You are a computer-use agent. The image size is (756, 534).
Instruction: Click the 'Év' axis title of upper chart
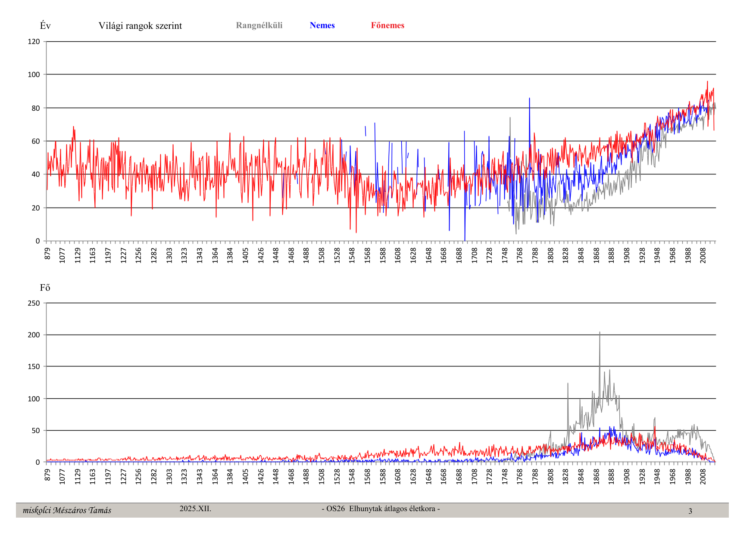tap(45, 26)
